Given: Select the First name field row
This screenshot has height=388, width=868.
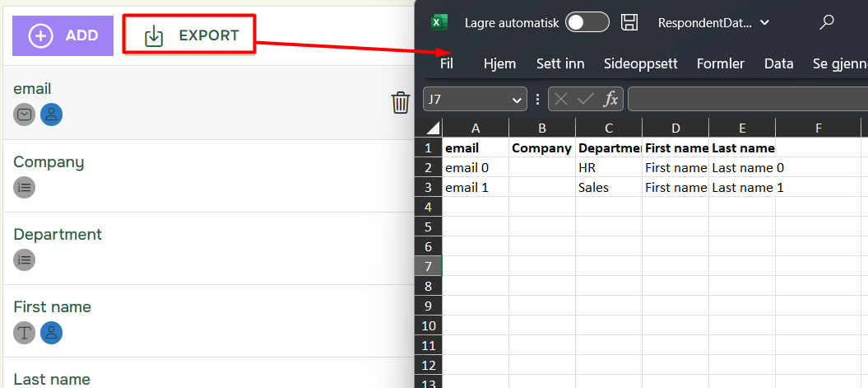Looking at the screenshot, I should pos(209,321).
